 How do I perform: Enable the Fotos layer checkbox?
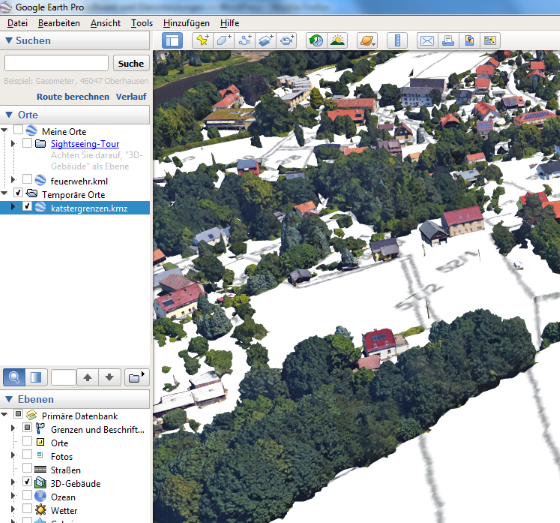(27, 454)
